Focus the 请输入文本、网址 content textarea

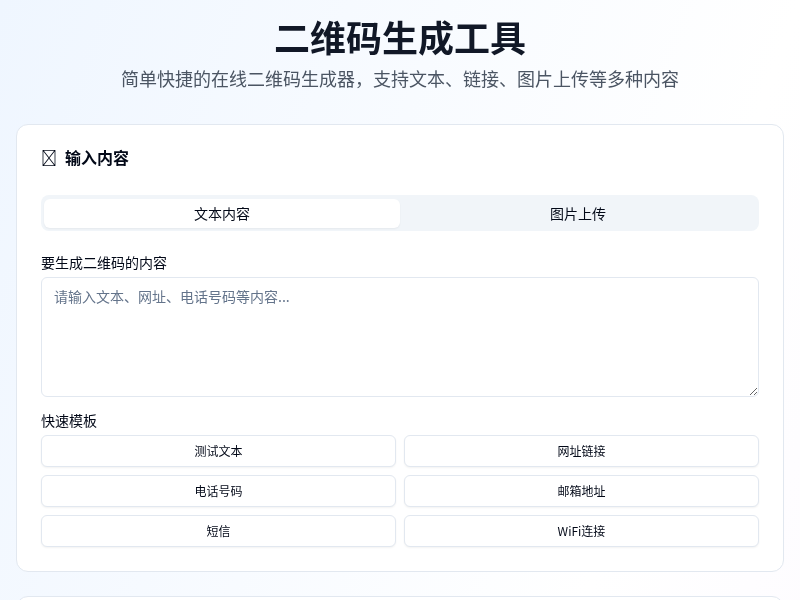click(x=400, y=337)
